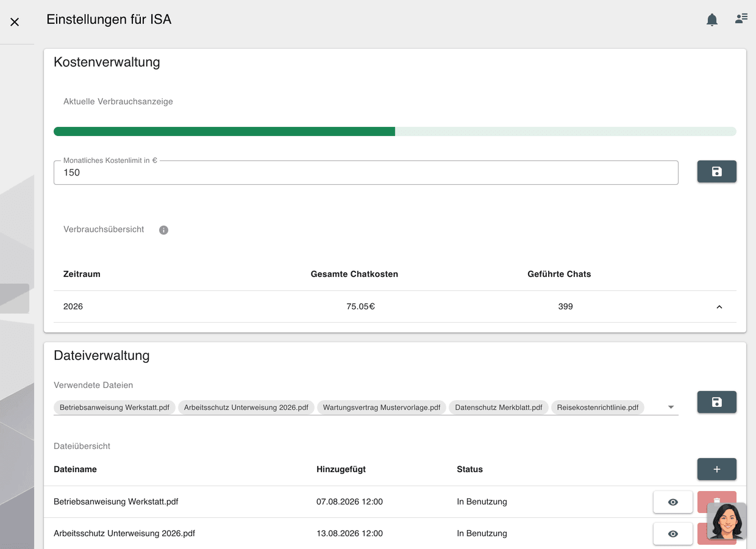View Arbeitsschutz Unterweisung 2026.pdf with eye button
Viewport: 756px width, 549px height.
point(673,534)
